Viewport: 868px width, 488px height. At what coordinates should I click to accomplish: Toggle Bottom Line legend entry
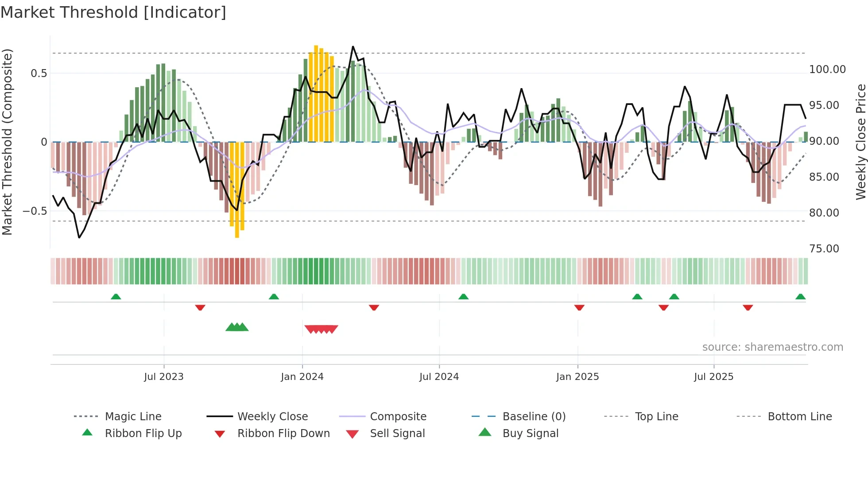(799, 416)
